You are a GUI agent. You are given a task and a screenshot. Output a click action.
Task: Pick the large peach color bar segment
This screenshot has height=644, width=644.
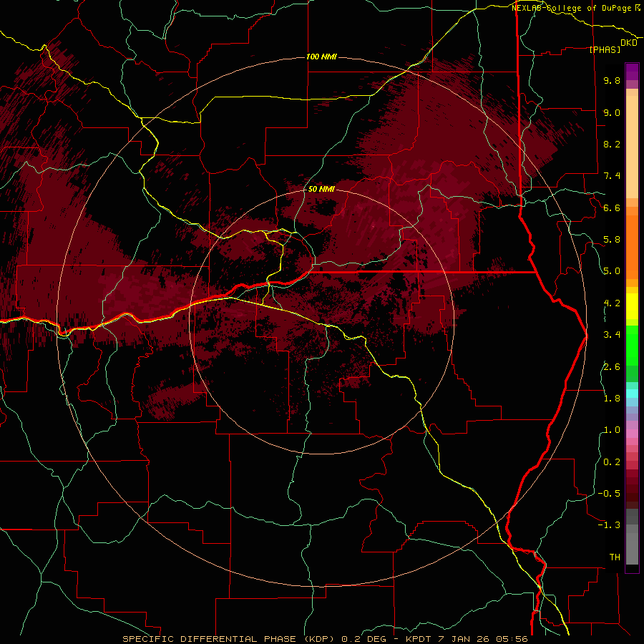tap(632, 147)
